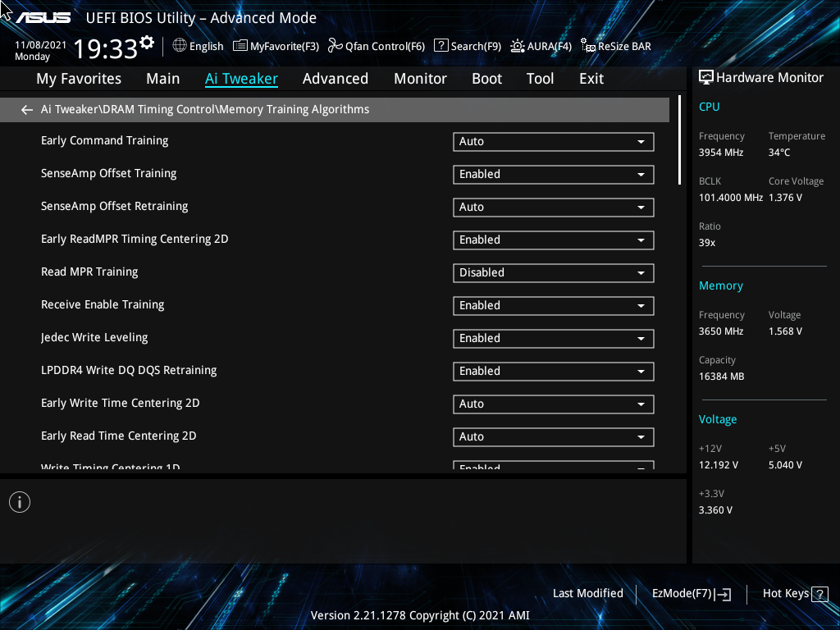Click the MyFavorite(F3) label
The width and height of the screenshot is (840, 630).
(x=285, y=47)
